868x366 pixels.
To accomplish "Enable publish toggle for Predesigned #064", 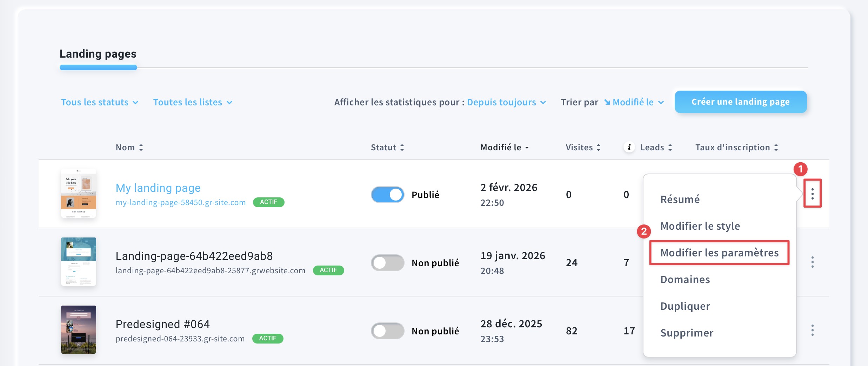I will [387, 331].
